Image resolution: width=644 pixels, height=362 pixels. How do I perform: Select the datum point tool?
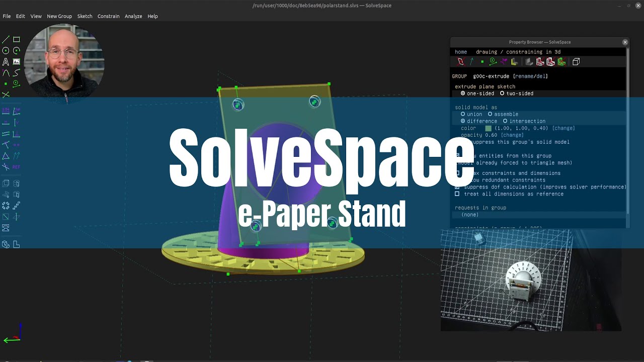pyautogui.click(x=6, y=83)
